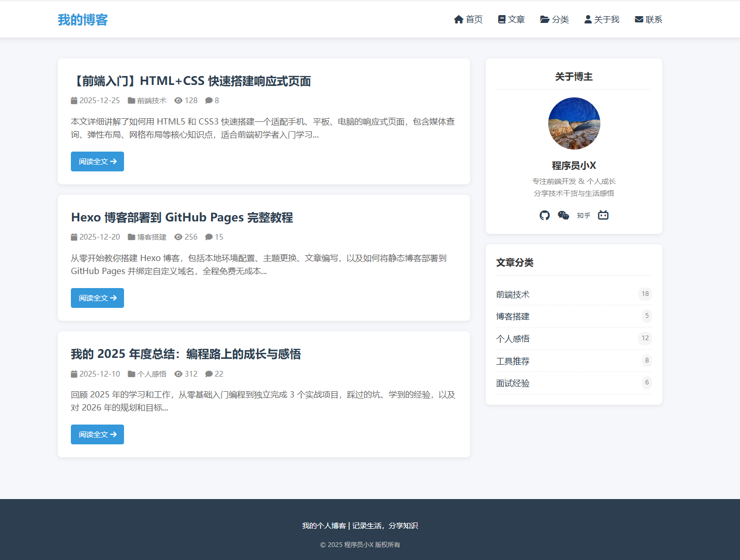Open the 前端技术 category in the sidebar
This screenshot has height=560, width=740.
[x=513, y=294]
